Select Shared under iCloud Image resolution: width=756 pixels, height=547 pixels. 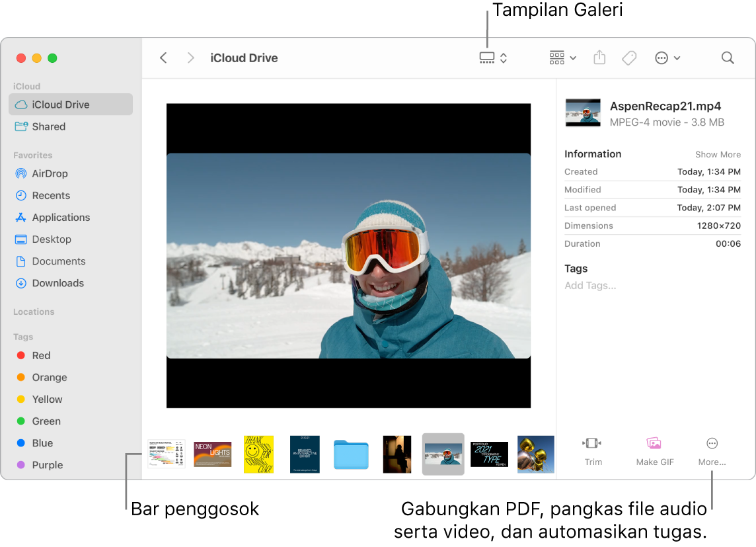point(47,126)
